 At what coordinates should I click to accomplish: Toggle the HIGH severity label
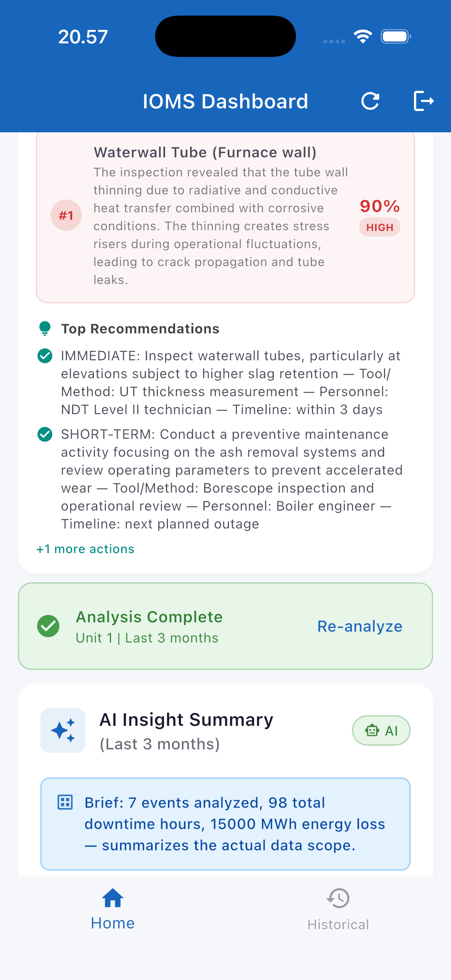[380, 227]
